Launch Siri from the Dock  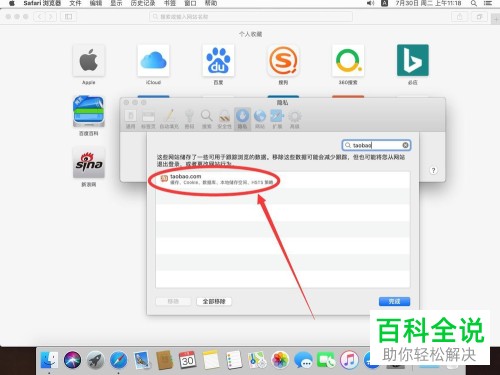(x=72, y=360)
